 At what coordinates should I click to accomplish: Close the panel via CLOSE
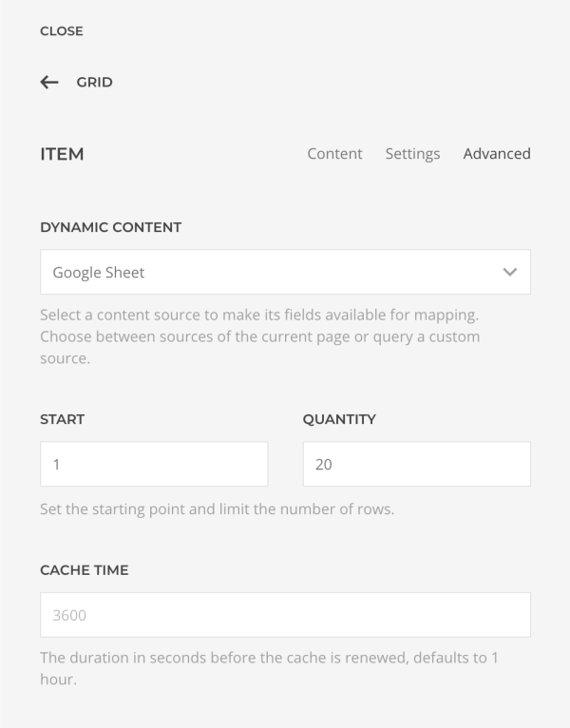(62, 31)
